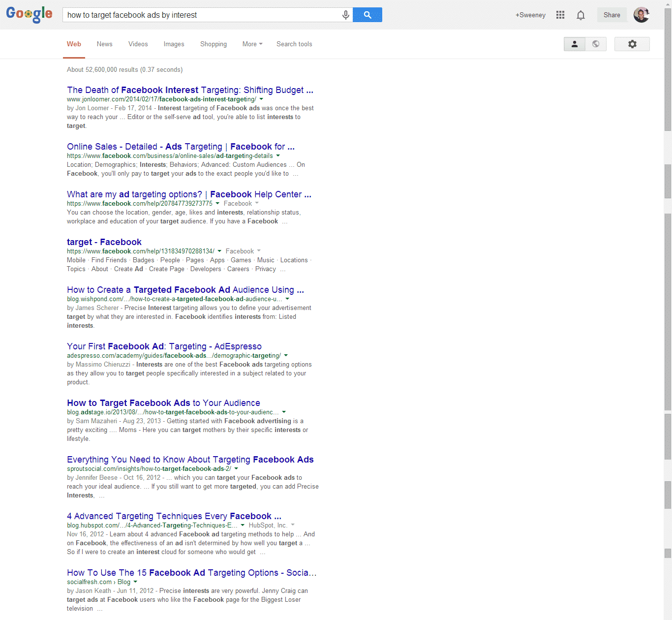Click 'About 52,600,000 results' text

coord(102,70)
